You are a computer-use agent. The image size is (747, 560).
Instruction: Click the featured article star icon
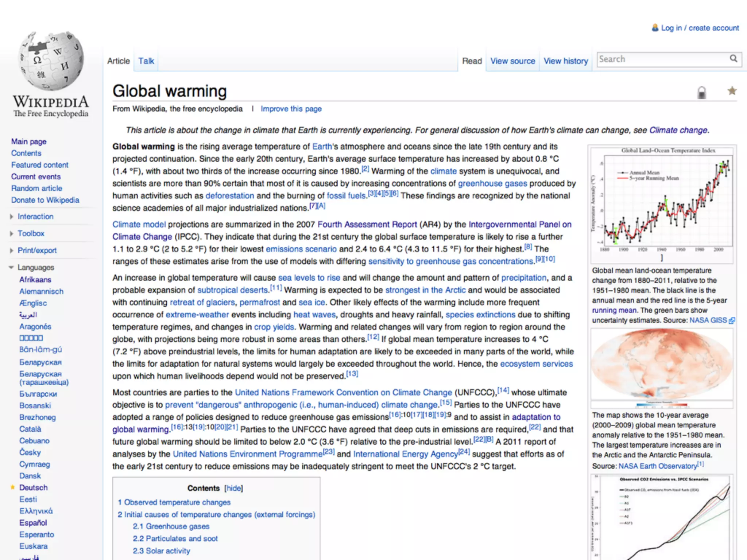point(732,91)
